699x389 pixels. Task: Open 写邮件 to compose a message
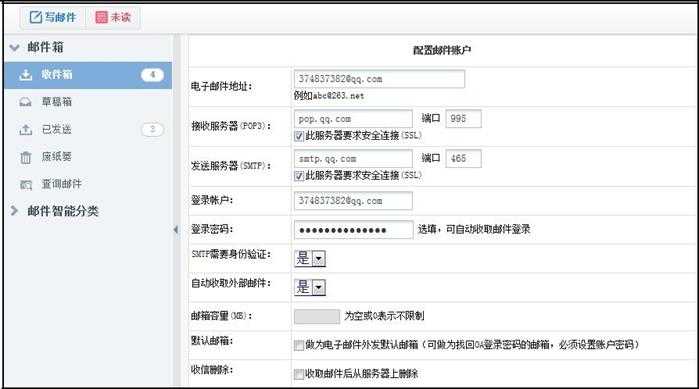(53, 17)
